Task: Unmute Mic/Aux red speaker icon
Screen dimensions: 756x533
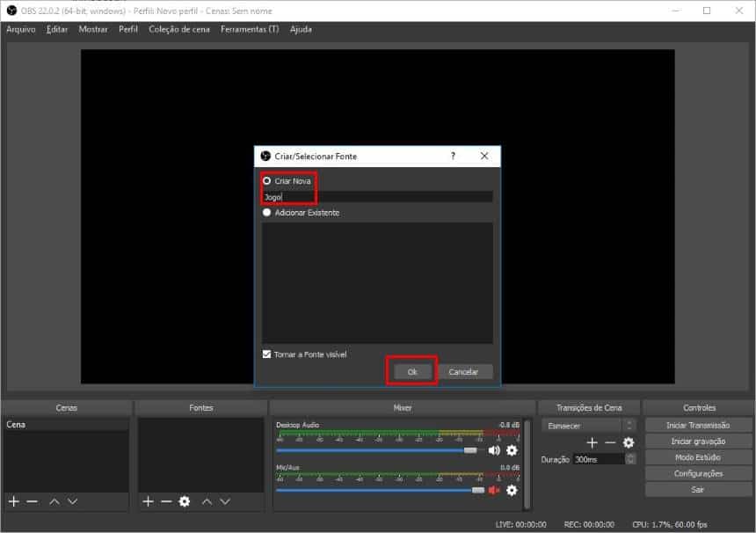Action: pos(494,491)
